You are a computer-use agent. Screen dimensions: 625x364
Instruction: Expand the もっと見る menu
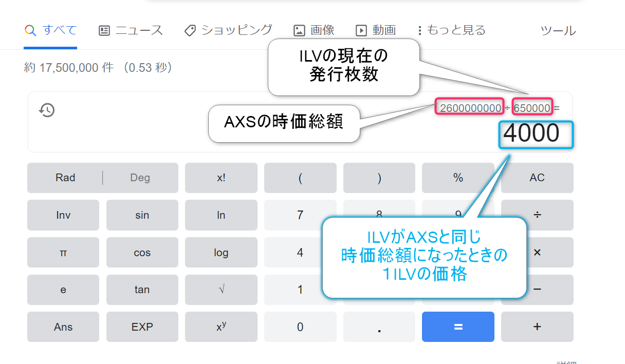tap(451, 30)
